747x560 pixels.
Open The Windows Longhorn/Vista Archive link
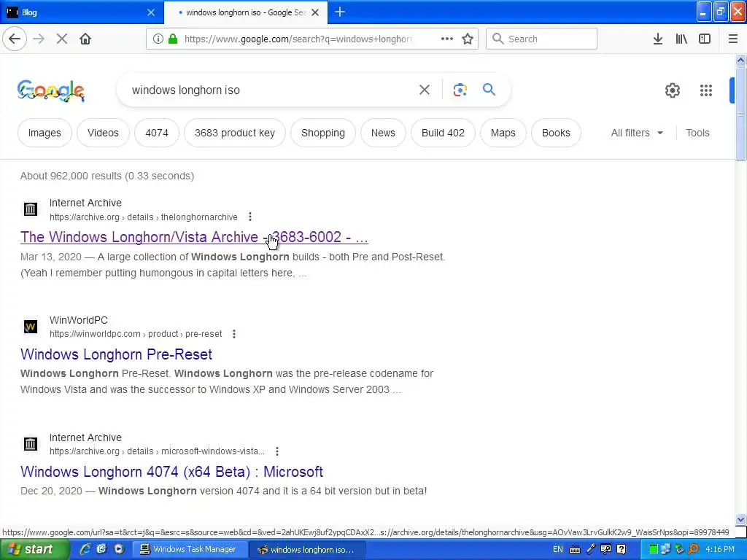coord(194,237)
